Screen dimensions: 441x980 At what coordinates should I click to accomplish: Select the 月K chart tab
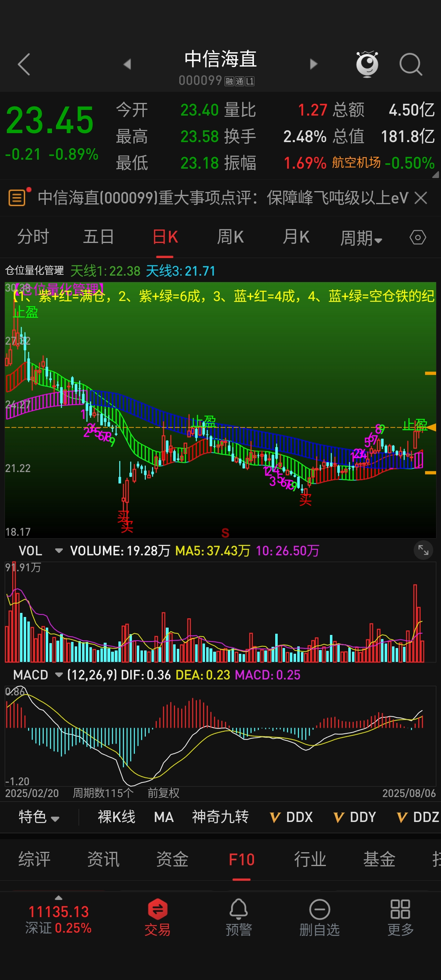click(296, 237)
